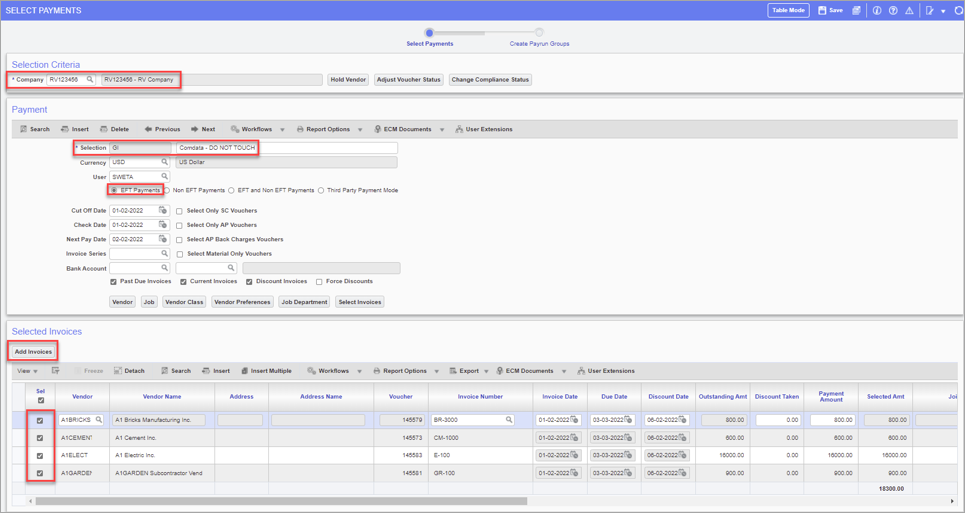The height and width of the screenshot is (513, 965).
Task: Open the Cut Off Date calendar icon
Action: tap(163, 210)
